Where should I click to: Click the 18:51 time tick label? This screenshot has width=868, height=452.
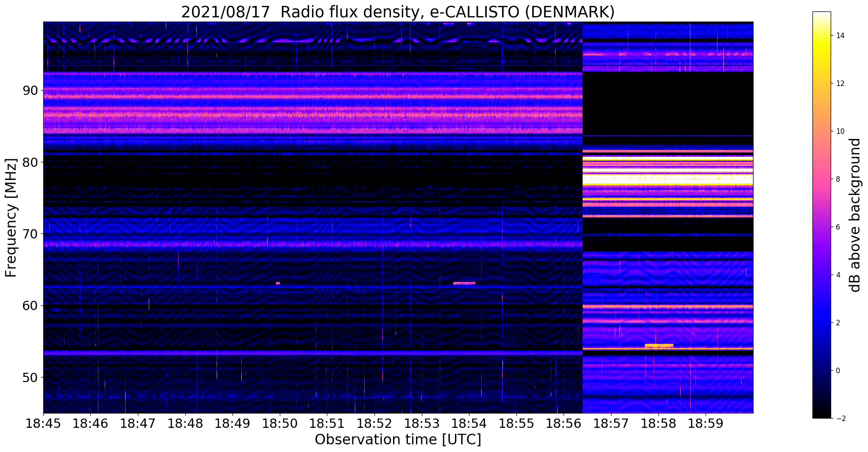pos(327,424)
